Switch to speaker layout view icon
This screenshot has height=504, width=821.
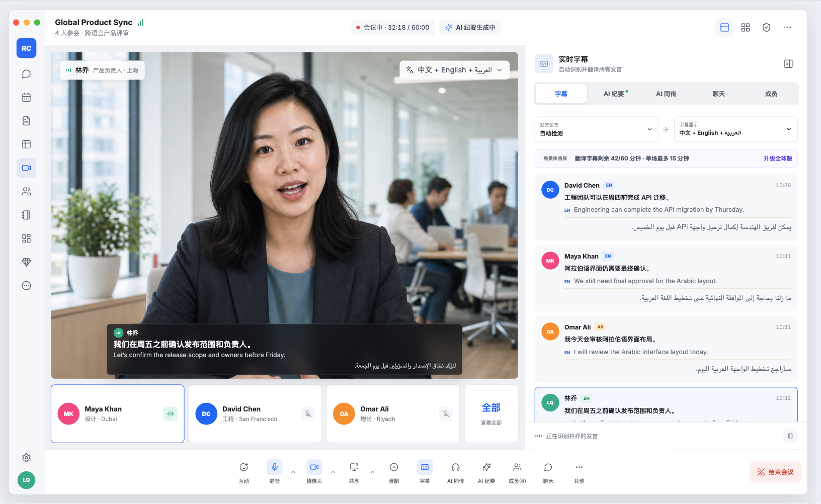724,28
